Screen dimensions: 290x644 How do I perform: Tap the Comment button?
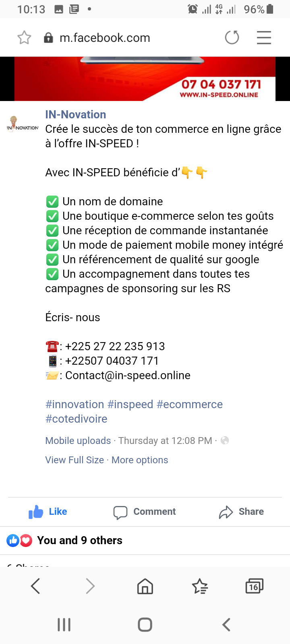pos(145,512)
